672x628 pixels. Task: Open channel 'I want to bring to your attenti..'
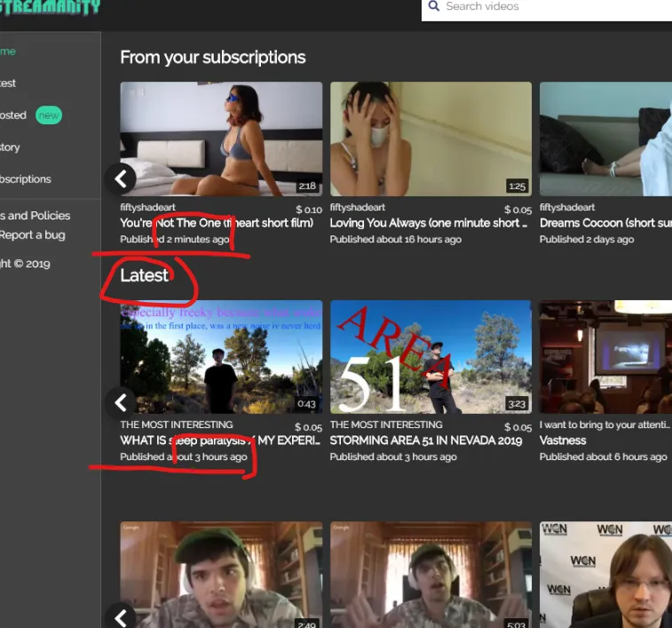(605, 425)
